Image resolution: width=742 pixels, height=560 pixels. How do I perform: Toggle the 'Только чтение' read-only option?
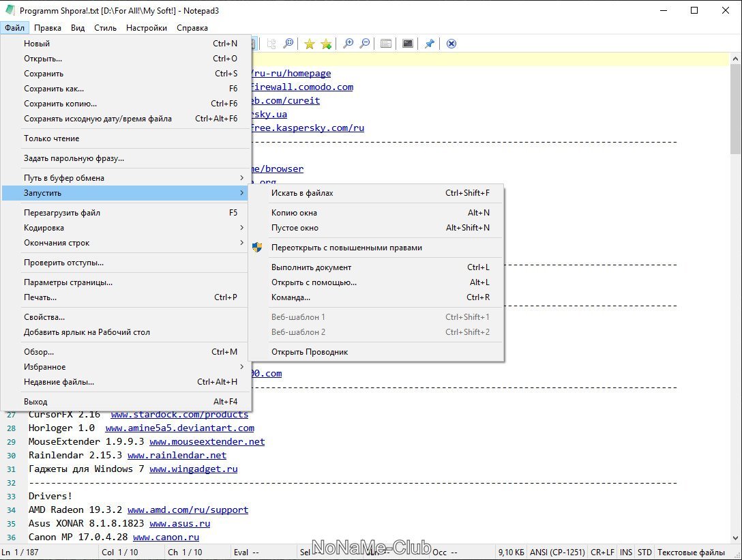[52, 138]
